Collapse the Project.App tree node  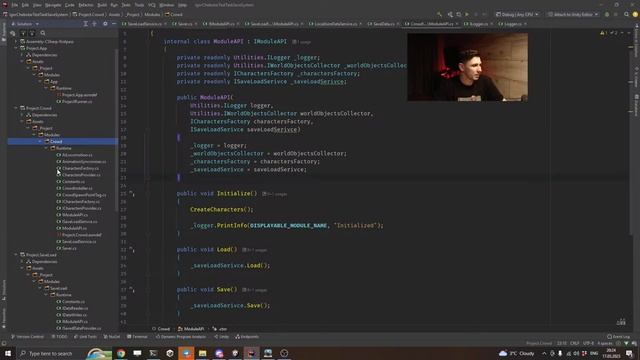(x=16, y=48)
